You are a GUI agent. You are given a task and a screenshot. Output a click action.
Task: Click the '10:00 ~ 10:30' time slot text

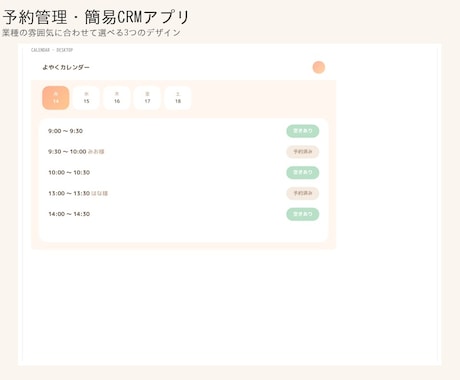coord(69,172)
